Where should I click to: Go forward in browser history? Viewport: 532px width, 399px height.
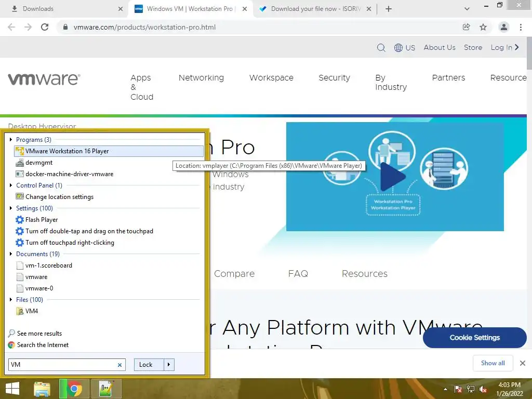click(28, 27)
